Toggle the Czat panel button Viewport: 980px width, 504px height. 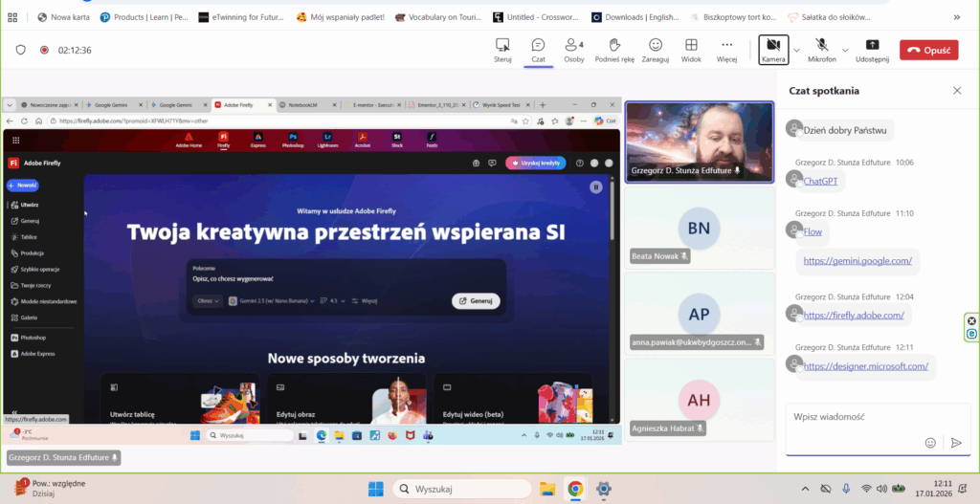pos(538,50)
